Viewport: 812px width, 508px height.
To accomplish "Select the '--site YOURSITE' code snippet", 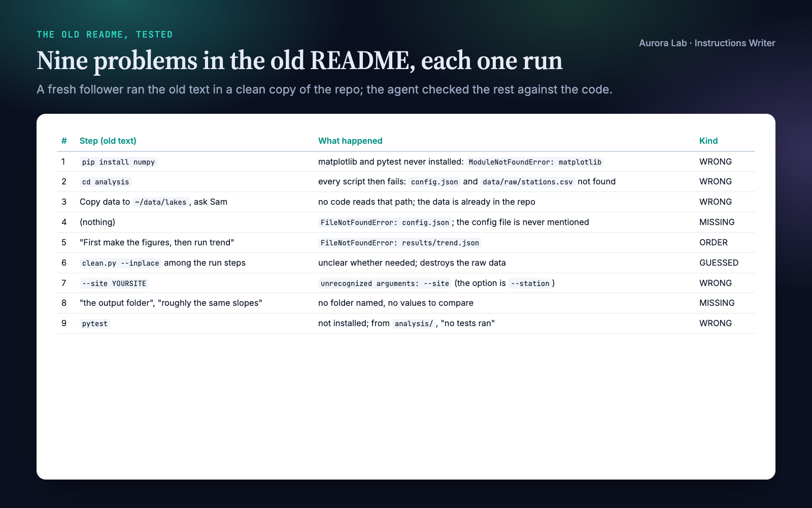I will [x=114, y=283].
